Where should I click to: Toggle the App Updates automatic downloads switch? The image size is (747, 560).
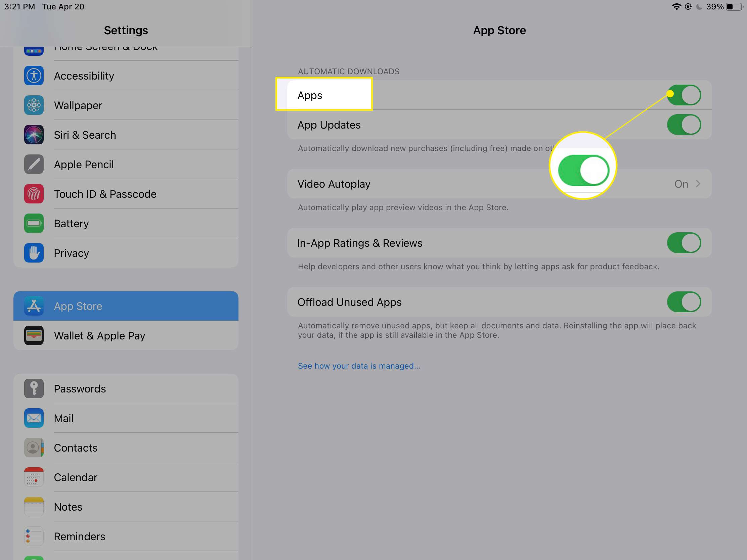[684, 125]
